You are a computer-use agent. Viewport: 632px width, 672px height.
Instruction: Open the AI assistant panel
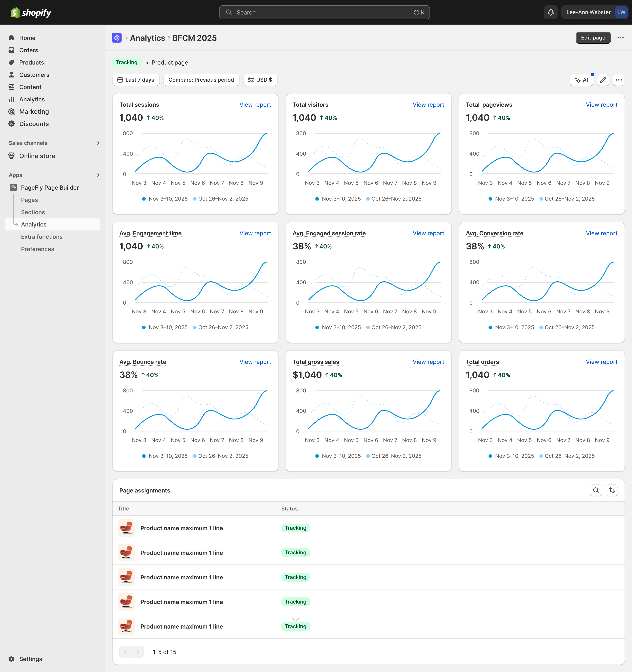[581, 80]
